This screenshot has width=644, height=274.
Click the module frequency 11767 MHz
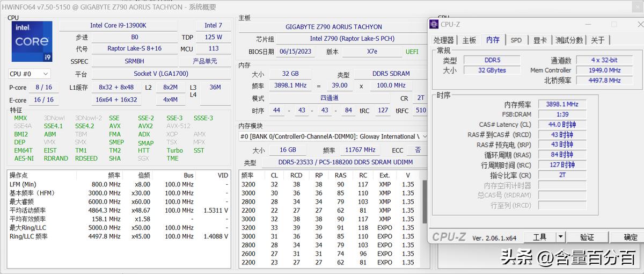pyautogui.click(x=360, y=150)
